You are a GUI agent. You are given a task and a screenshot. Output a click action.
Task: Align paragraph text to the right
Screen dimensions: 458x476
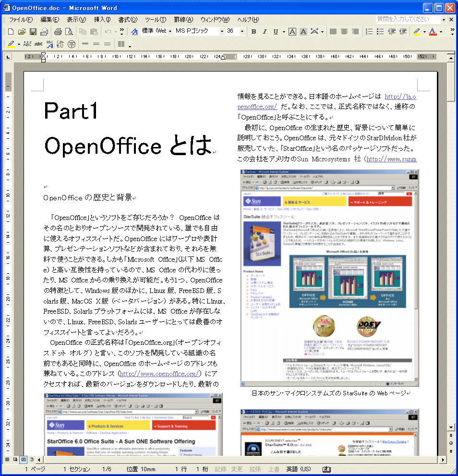pyautogui.click(x=355, y=31)
